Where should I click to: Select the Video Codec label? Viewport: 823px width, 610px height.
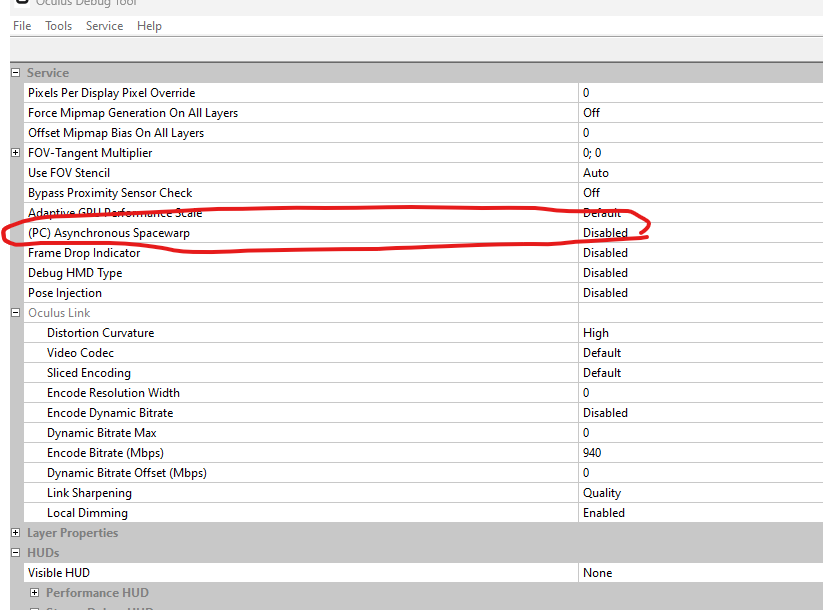(80, 353)
